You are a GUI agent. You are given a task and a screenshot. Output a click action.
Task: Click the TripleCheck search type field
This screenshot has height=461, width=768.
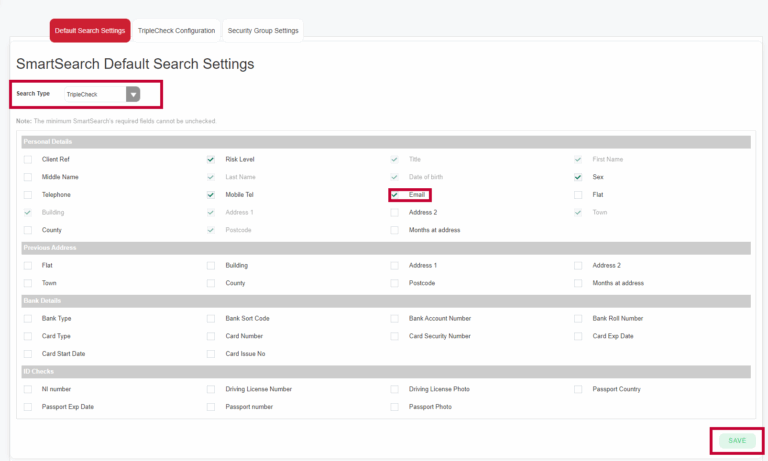[102, 94]
